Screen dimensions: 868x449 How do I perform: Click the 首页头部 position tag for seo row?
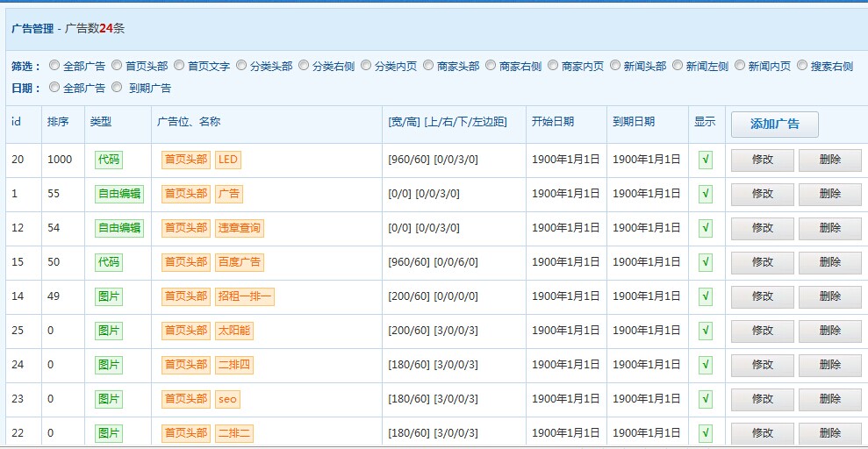tap(186, 399)
